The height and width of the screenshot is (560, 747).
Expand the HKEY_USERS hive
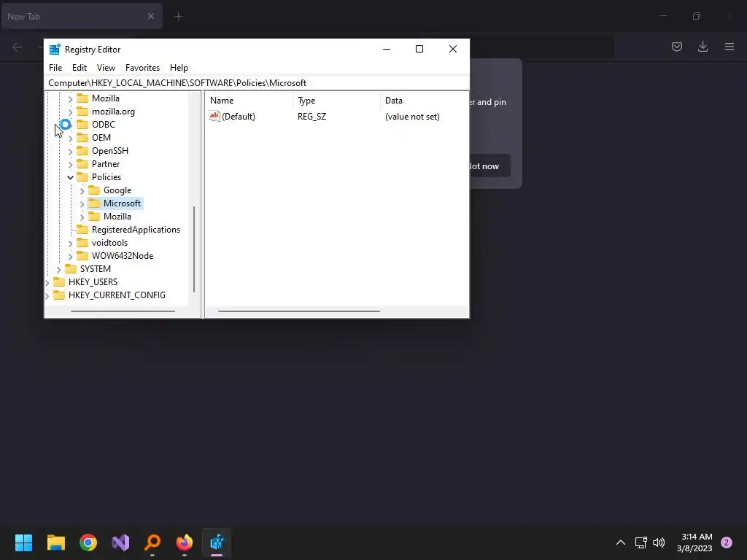point(47,282)
